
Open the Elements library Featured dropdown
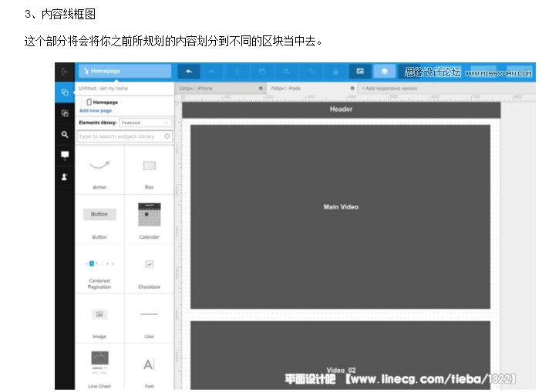tap(145, 122)
